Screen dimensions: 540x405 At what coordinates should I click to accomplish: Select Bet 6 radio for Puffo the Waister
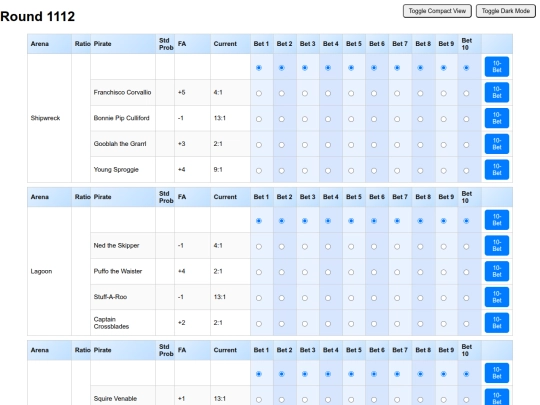[374, 272]
